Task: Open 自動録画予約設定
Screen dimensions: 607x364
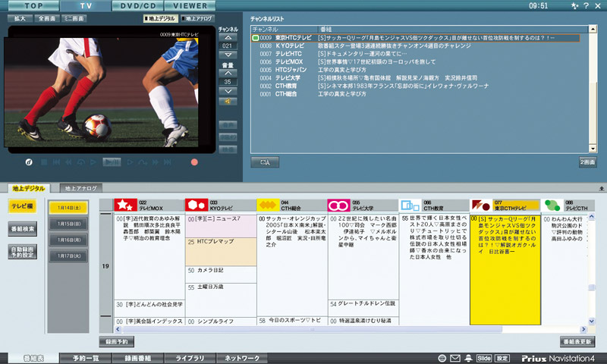Action: (x=23, y=252)
